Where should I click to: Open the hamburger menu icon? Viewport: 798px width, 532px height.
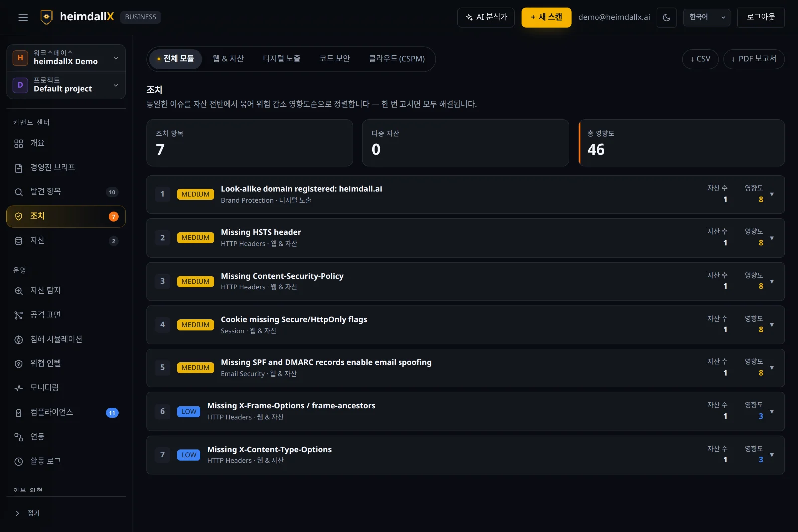(x=23, y=17)
